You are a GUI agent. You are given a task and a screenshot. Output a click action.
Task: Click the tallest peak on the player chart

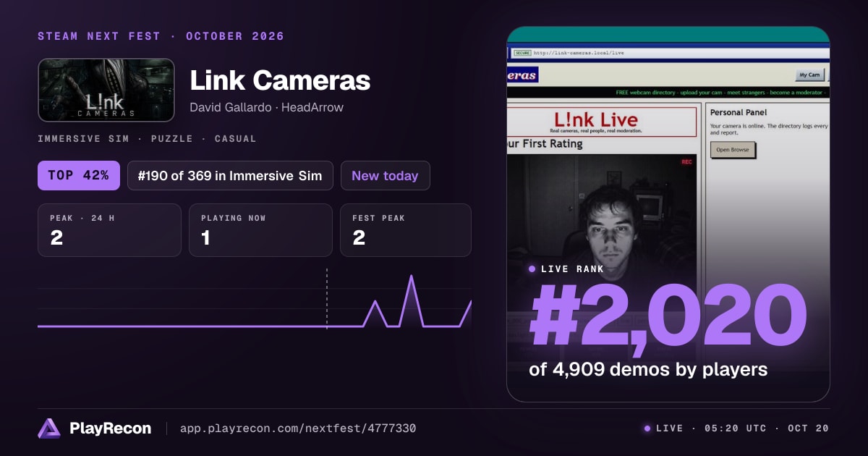(x=412, y=277)
